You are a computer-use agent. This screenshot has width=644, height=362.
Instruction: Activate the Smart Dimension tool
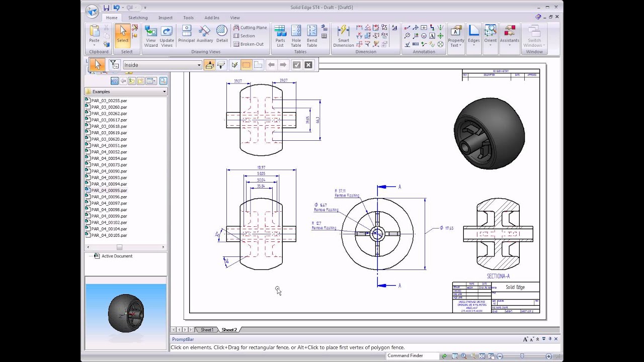pos(344,36)
